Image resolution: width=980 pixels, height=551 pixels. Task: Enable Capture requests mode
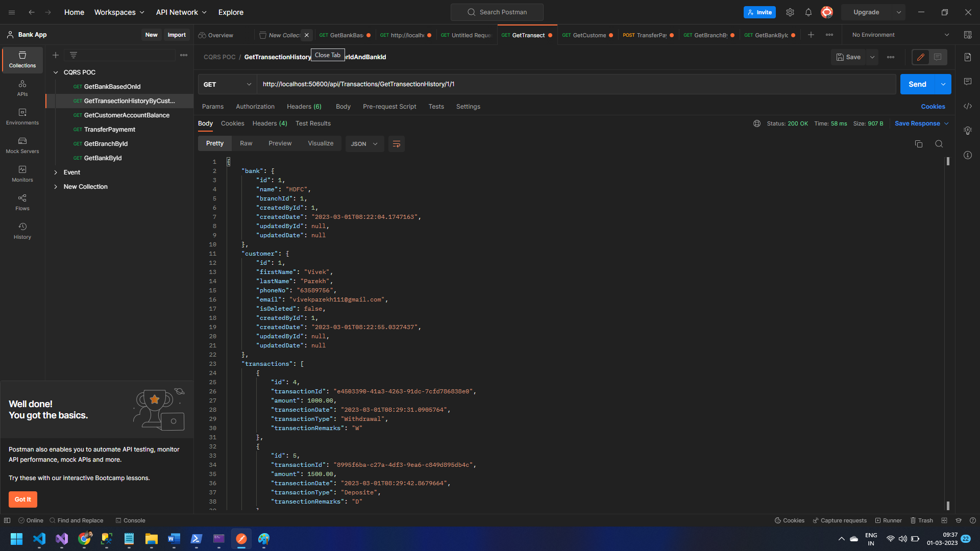(x=840, y=520)
